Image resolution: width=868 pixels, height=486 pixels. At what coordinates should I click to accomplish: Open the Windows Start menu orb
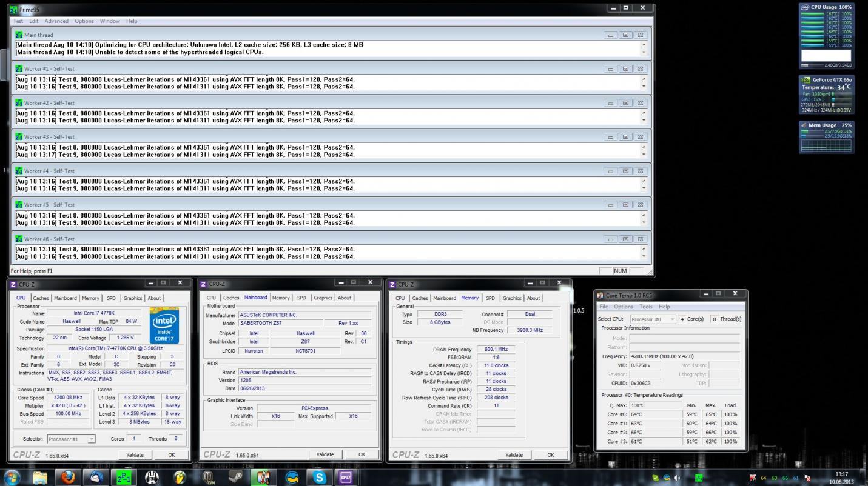pos(12,478)
